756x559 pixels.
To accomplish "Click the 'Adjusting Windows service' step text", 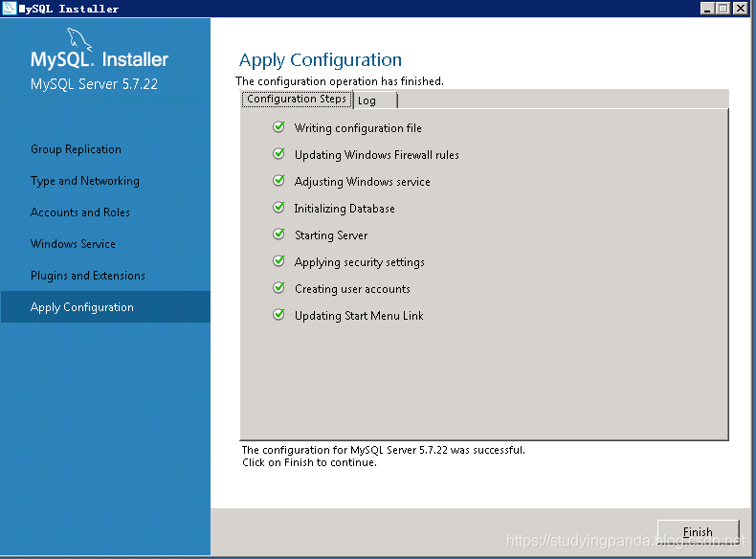I will [362, 182].
